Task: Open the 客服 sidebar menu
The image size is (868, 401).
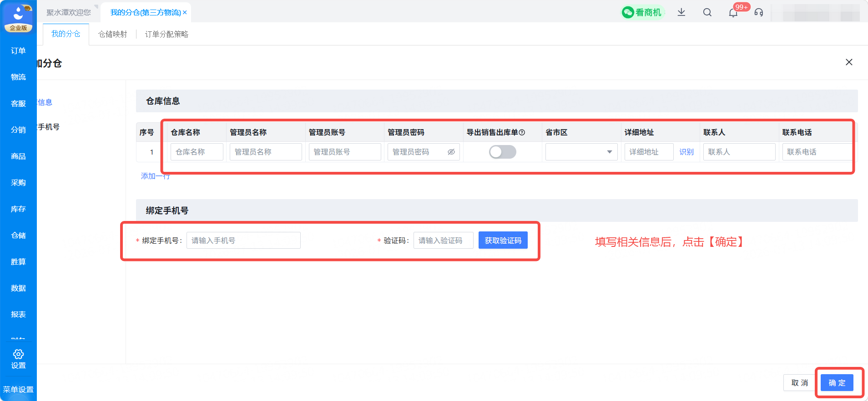Action: pyautogui.click(x=18, y=104)
